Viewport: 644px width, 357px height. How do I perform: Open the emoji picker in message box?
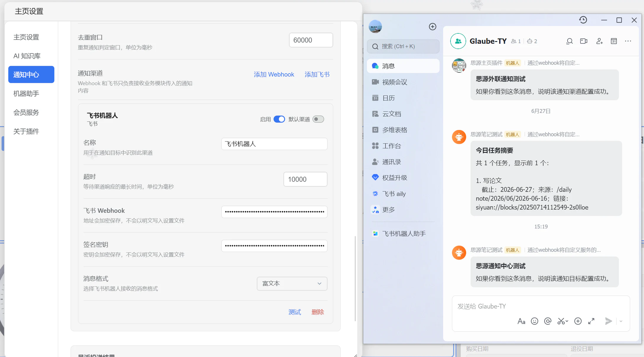pyautogui.click(x=534, y=321)
